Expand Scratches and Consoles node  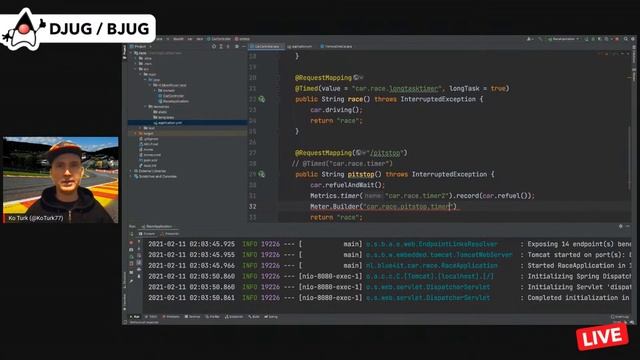coord(131,176)
